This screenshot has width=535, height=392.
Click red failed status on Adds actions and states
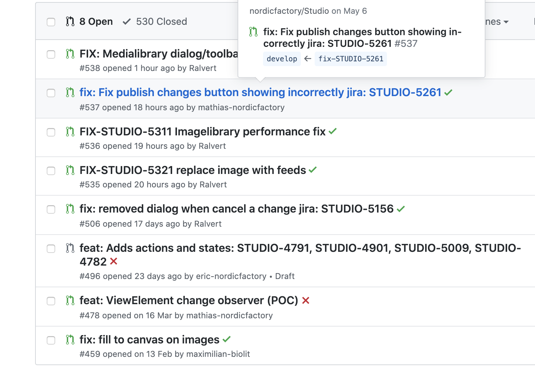[x=114, y=261]
